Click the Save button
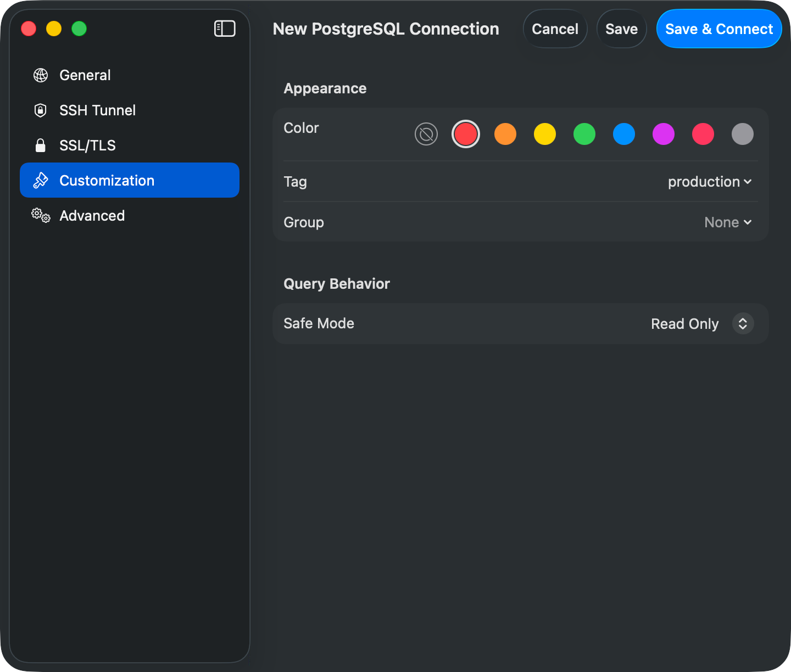791x672 pixels. click(621, 29)
